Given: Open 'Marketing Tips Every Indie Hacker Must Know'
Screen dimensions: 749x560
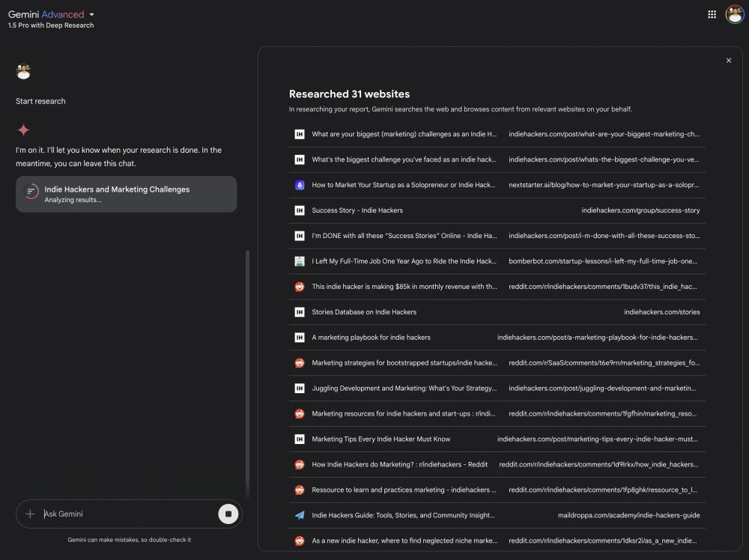Looking at the screenshot, I should (x=380, y=439).
